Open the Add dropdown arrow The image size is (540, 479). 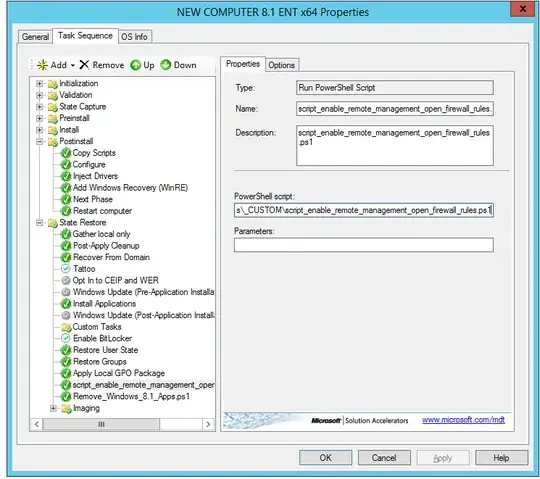tap(73, 65)
